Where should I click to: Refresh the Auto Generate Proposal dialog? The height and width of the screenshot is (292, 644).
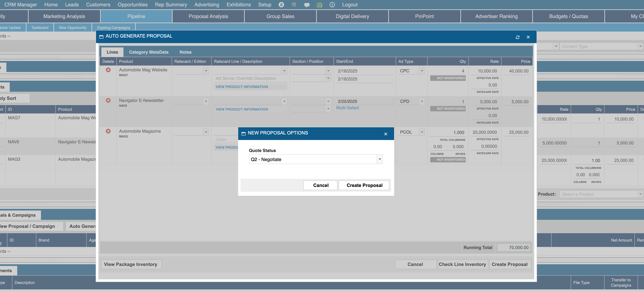pos(518,37)
